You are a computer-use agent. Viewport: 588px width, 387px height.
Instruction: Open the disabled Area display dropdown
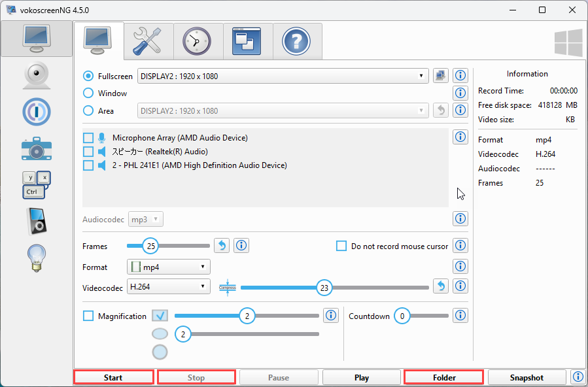[283, 111]
